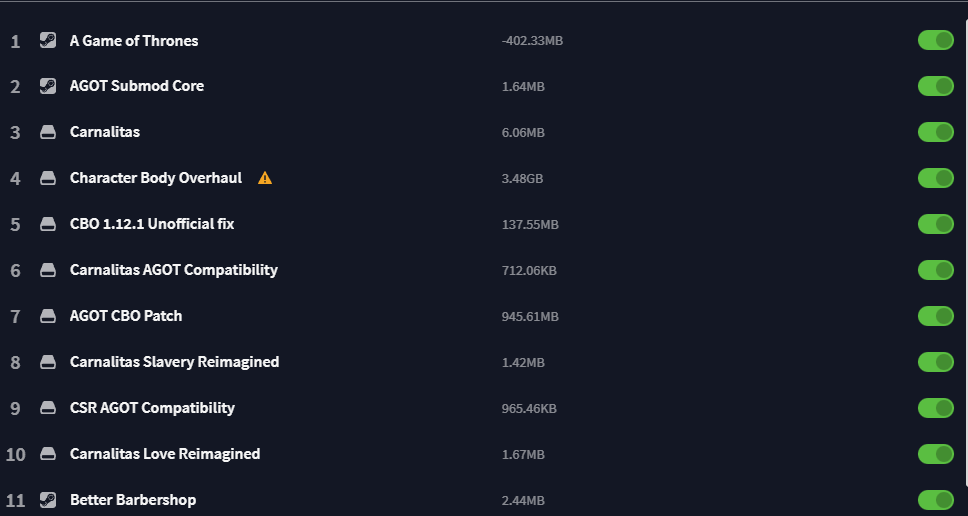This screenshot has width=968, height=516.
Task: Click the Steam icon beside A Game of Thrones
Action: tap(47, 41)
